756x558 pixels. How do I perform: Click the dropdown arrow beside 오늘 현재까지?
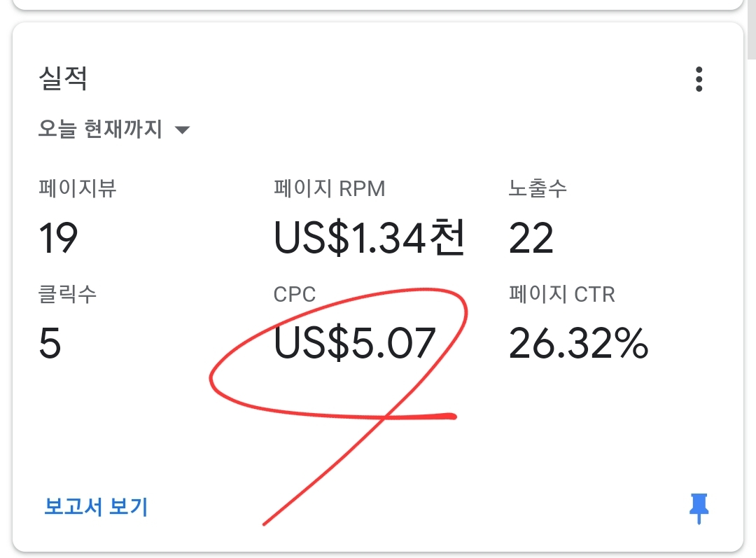point(182,130)
